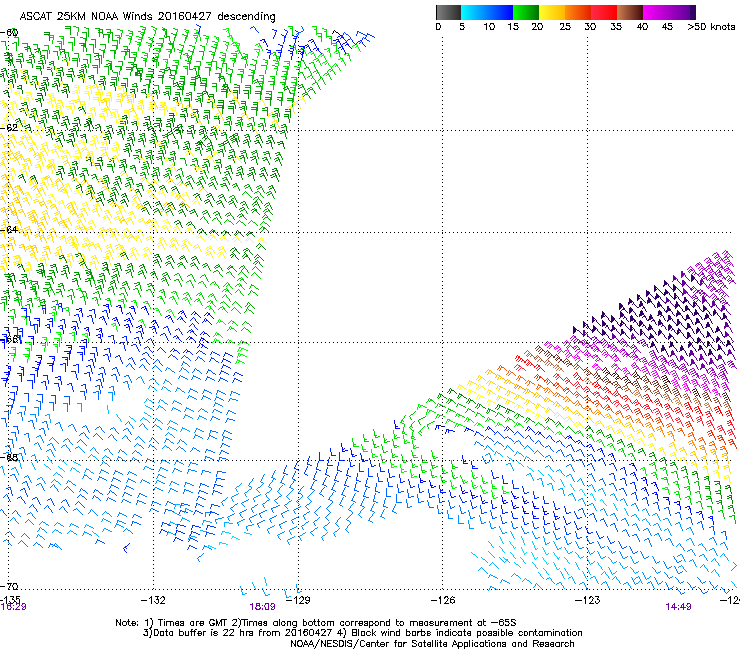The height and width of the screenshot is (650, 740).
Task: Click the note line about times being GMT
Action: click(x=316, y=623)
